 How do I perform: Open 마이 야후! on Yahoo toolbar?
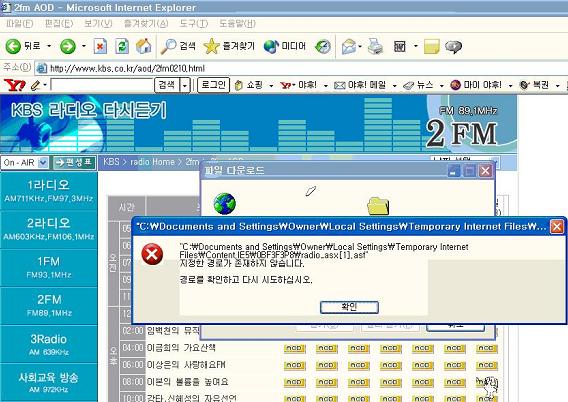point(476,85)
